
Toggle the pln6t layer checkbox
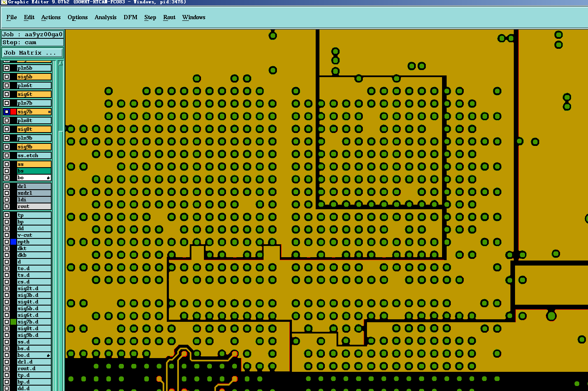[x=7, y=85]
